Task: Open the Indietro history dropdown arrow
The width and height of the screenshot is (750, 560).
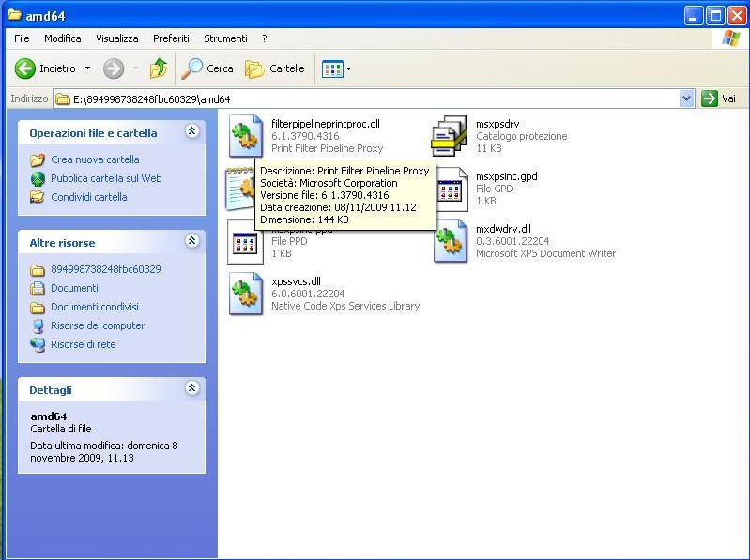Action: [x=87, y=68]
